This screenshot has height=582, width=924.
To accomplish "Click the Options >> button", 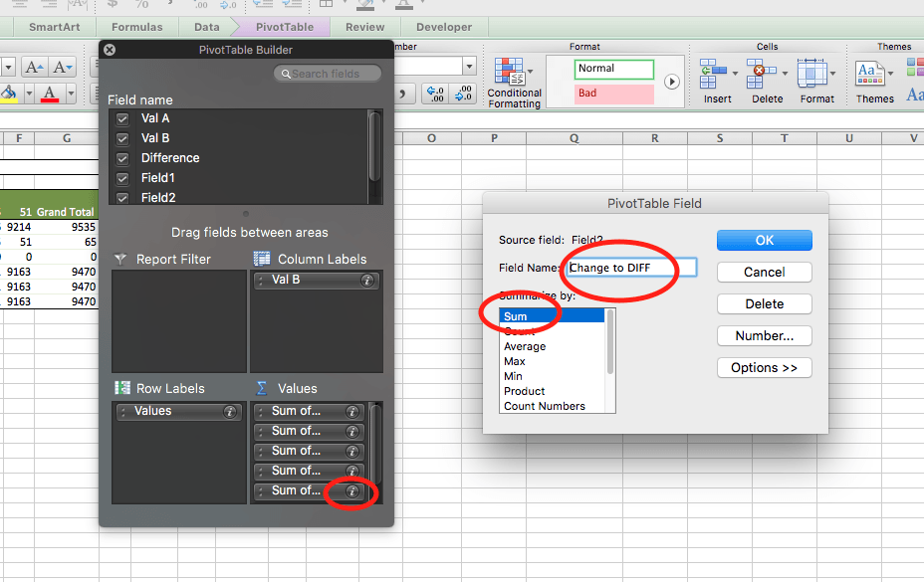I will (764, 367).
